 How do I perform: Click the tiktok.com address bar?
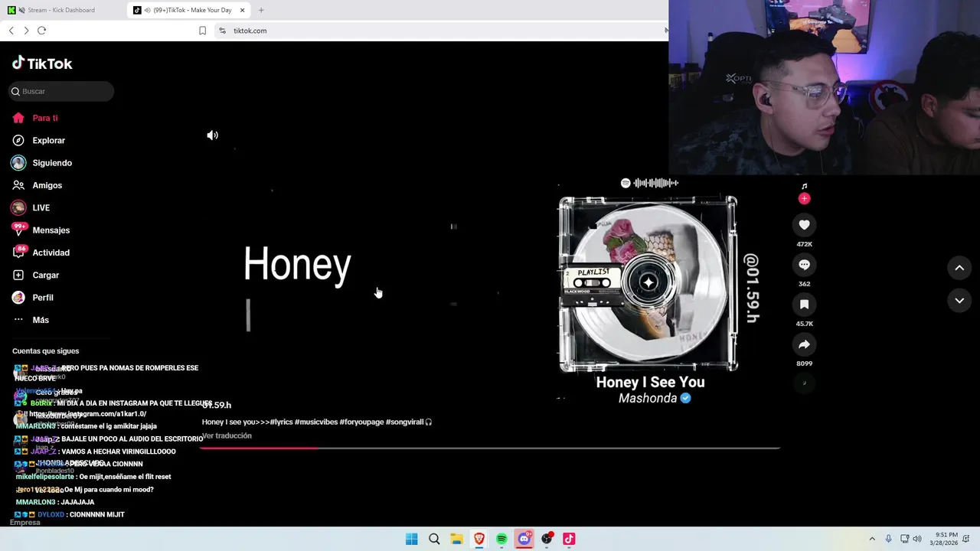(440, 31)
